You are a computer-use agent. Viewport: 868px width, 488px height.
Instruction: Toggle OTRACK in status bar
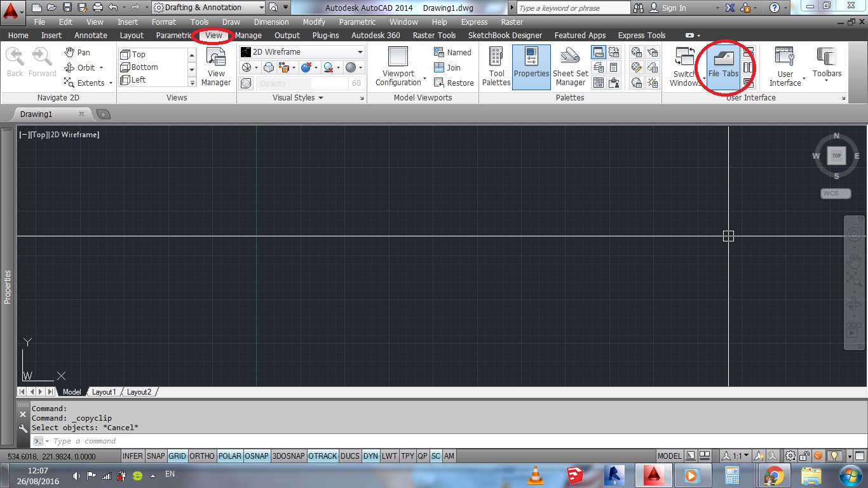coord(323,456)
